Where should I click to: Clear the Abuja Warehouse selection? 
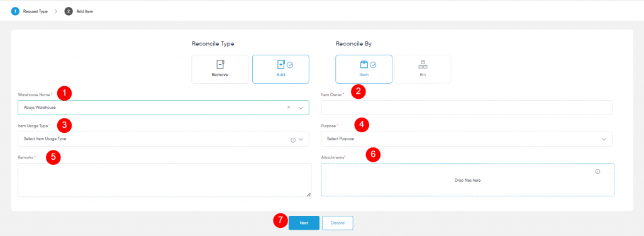click(288, 107)
